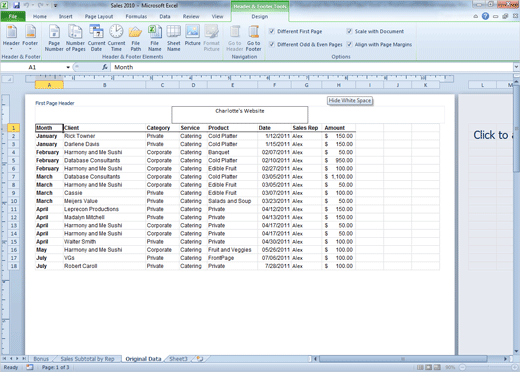The height and width of the screenshot is (372, 520).
Task: Click the vertical scrollbar down arrow
Action: (516, 351)
